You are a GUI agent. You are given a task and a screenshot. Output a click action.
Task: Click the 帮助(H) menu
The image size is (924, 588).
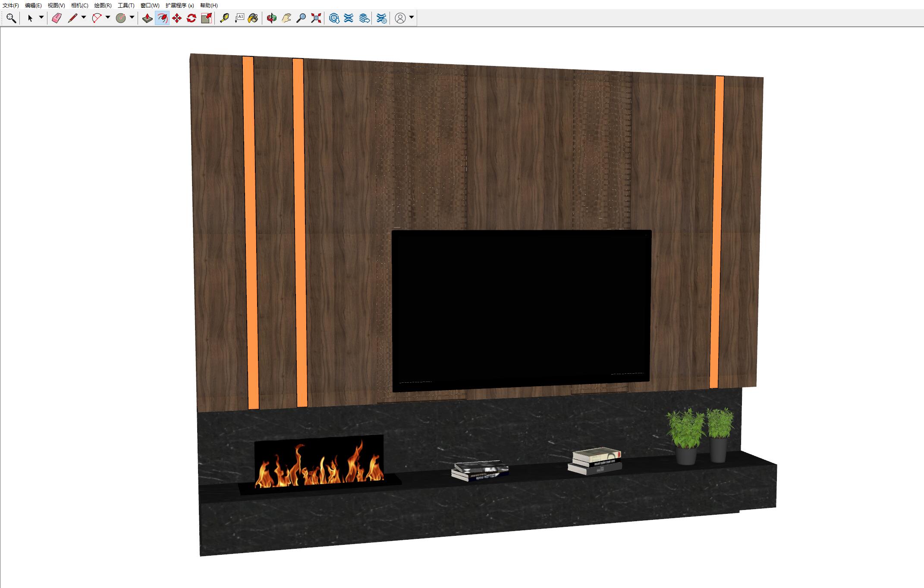tap(209, 5)
